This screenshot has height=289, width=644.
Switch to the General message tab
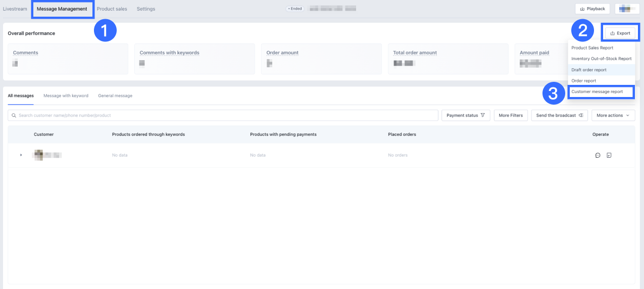point(115,95)
